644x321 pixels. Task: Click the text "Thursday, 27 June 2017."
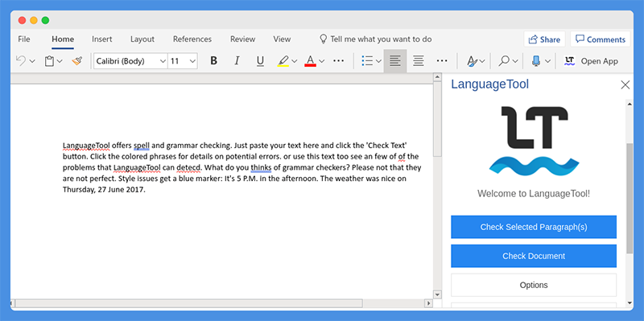[104, 190]
